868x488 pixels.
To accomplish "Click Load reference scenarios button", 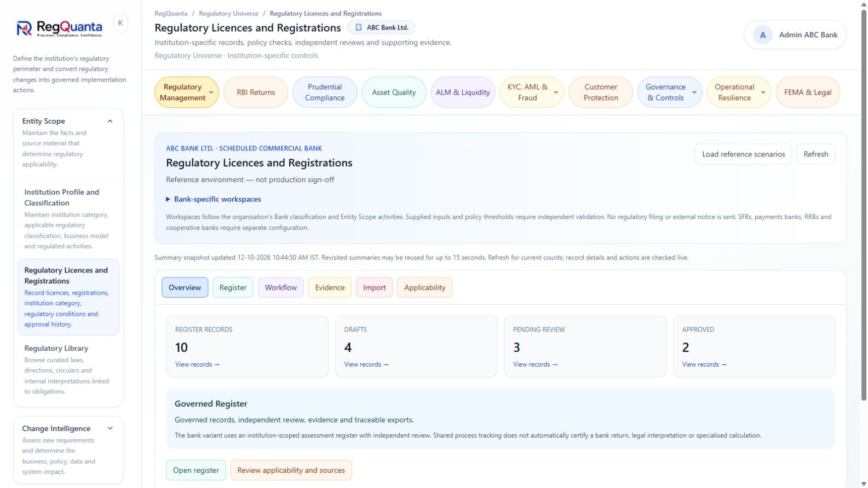I will [x=743, y=154].
